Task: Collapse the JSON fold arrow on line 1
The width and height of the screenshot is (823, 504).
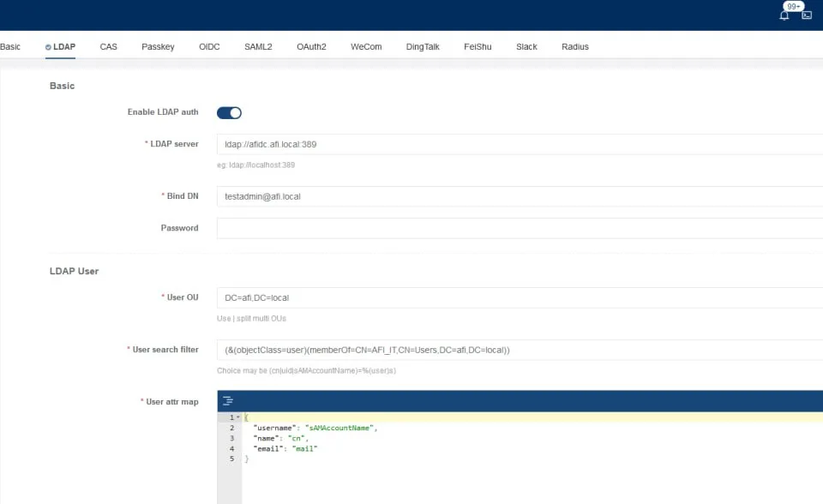Action: tap(237, 417)
